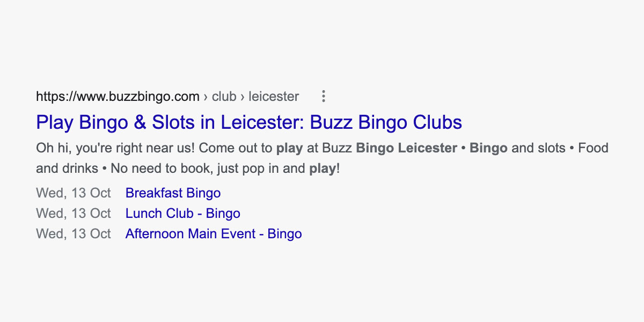Click the bold 'play!' ending the snippet
The width and height of the screenshot is (644, 322).
[x=324, y=169]
